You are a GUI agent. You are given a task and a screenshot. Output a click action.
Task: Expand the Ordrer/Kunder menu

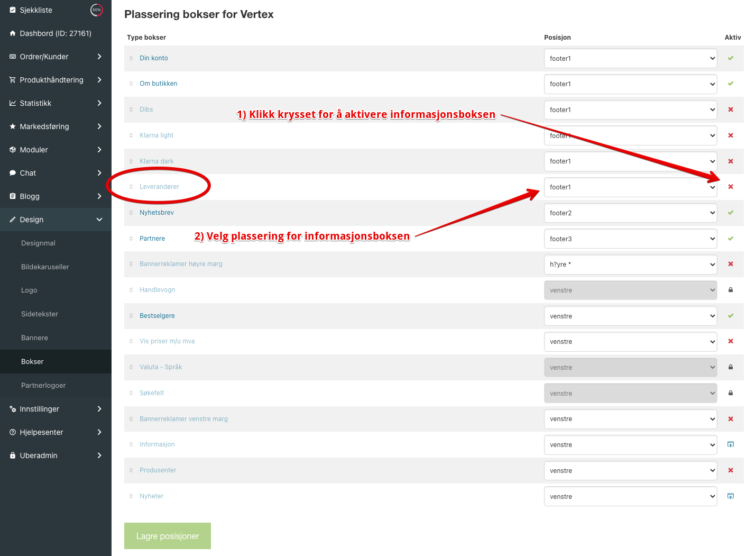click(x=56, y=57)
